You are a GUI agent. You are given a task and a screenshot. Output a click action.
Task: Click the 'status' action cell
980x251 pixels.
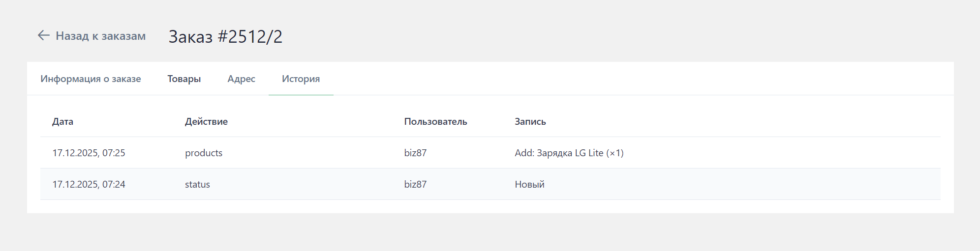pyautogui.click(x=197, y=184)
